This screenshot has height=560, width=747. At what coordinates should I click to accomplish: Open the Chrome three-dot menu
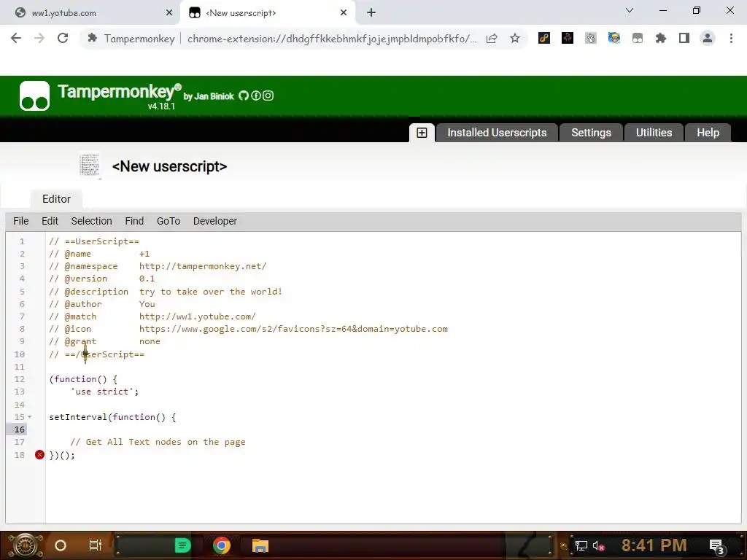(731, 38)
